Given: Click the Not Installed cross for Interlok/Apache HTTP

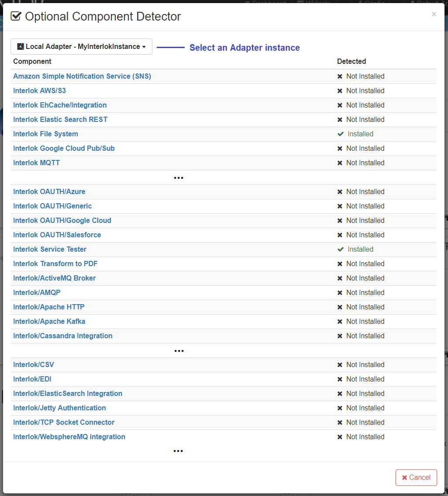Looking at the screenshot, I should 340,307.
